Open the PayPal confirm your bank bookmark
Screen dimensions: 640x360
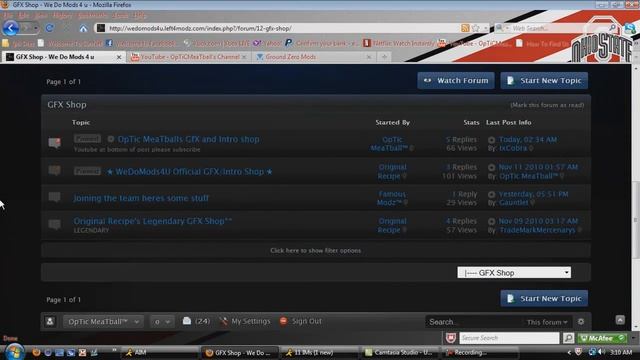pos(322,43)
